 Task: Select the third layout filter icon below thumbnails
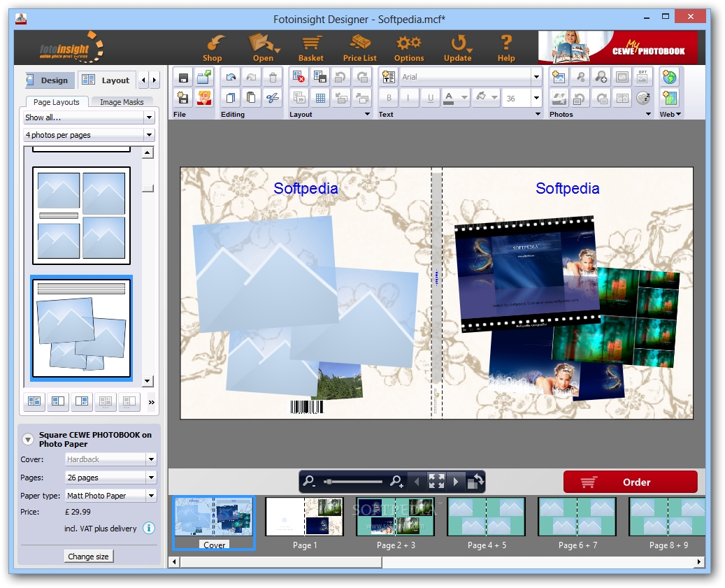(x=82, y=401)
